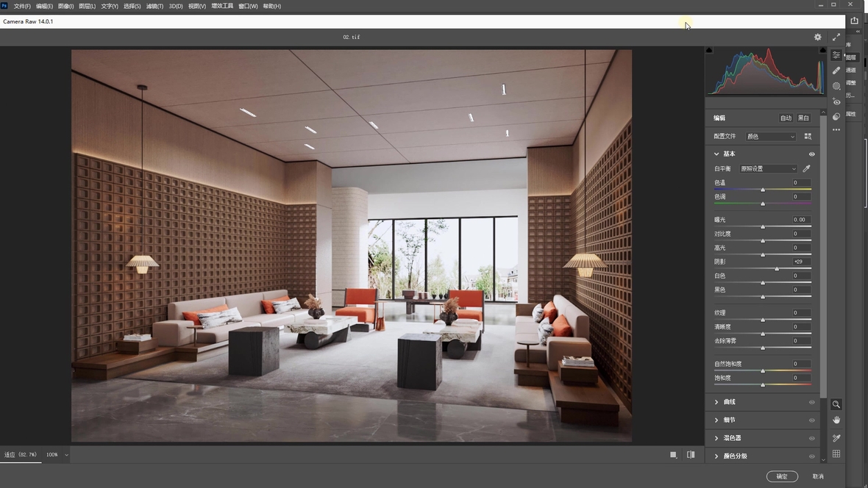Toggle the 混色器 panel eye icon
Viewport: 868px width, 488px height.
tap(812, 438)
